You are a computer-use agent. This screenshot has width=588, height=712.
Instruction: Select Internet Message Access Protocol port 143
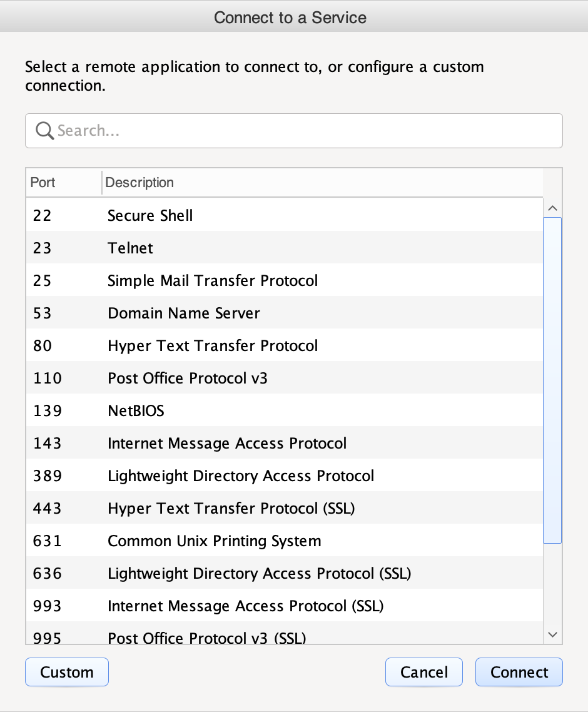(x=284, y=443)
